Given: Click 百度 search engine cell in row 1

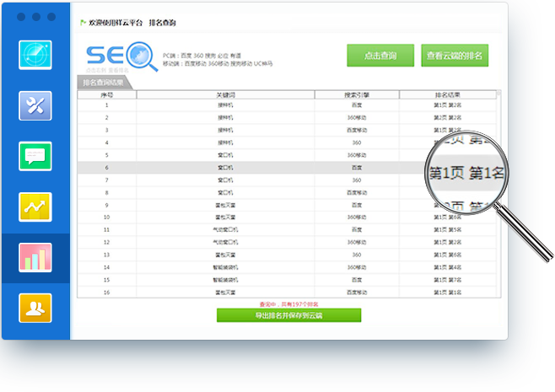Looking at the screenshot, I should 357,105.
